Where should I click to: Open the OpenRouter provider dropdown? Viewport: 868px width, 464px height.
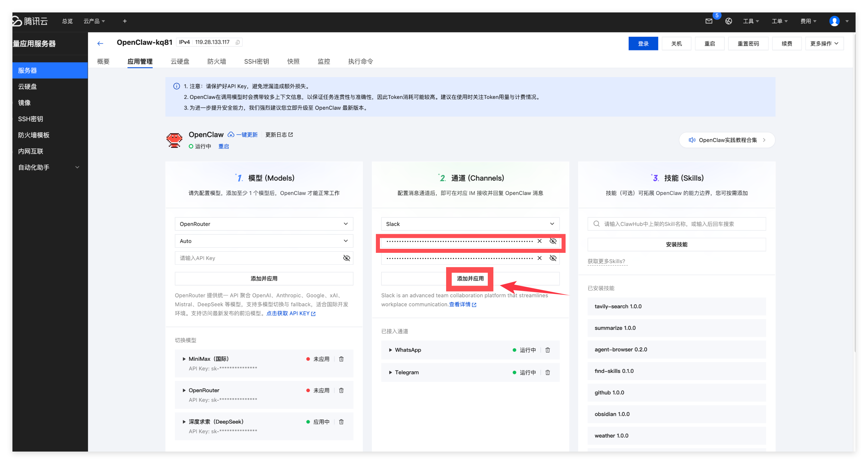coord(264,224)
